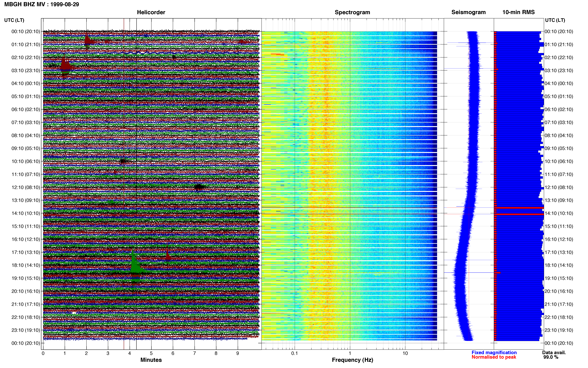
Task: Click the right '20:10 (16:10)' time label
Action: 559,291
